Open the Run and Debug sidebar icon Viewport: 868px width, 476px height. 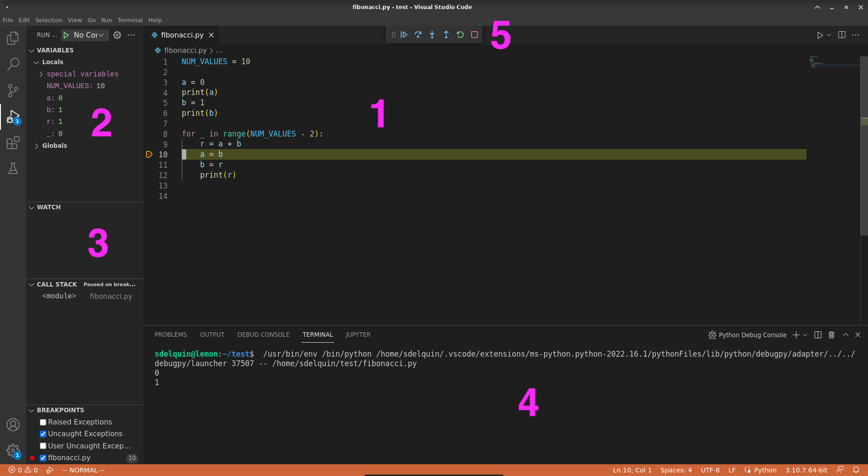tap(13, 116)
